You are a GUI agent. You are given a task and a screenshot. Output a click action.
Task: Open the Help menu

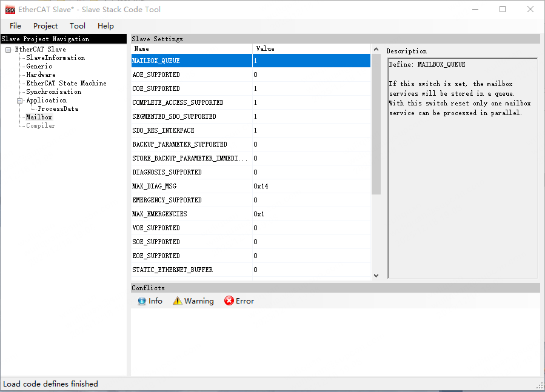(x=105, y=26)
